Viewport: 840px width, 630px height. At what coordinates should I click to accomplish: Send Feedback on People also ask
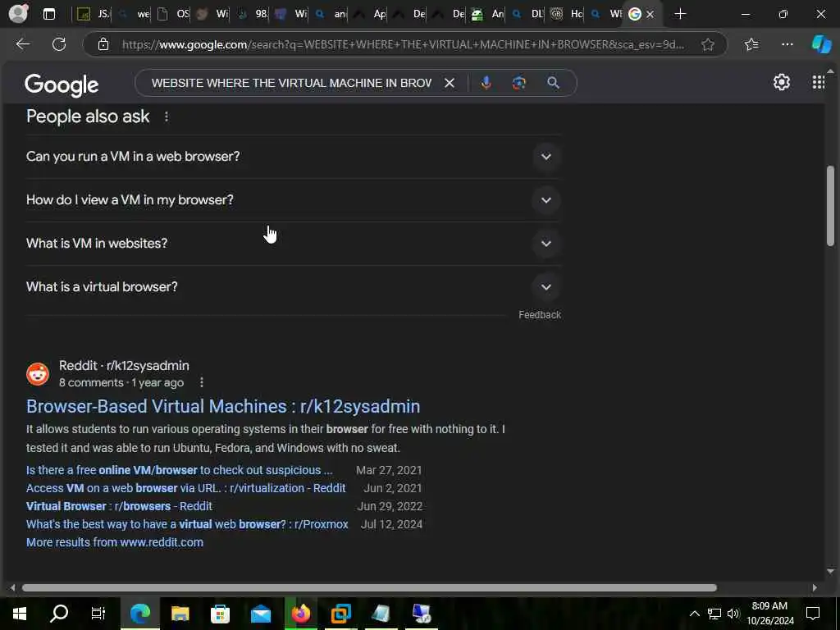pyautogui.click(x=540, y=314)
